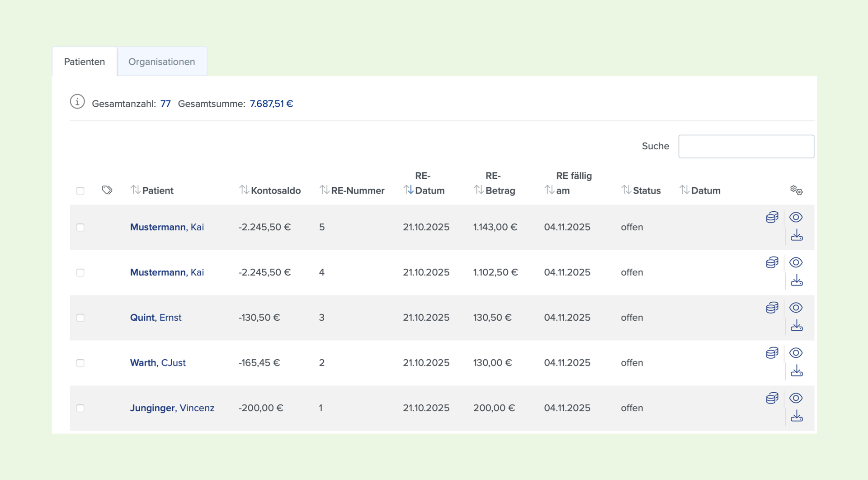Click the coins payment icon for invoice 5
Screen dimensions: 868x480
coord(772,217)
